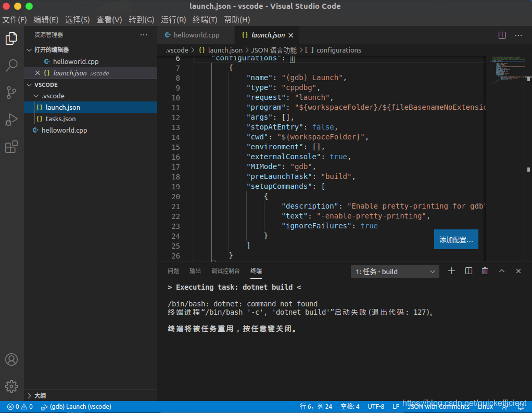Click the errors and warnings status indicator

click(20, 407)
